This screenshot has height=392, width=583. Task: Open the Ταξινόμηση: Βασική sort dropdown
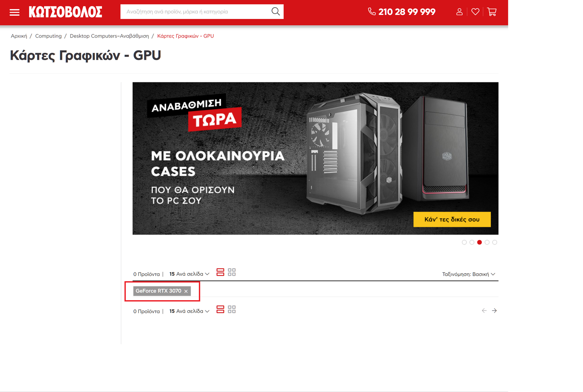(469, 274)
